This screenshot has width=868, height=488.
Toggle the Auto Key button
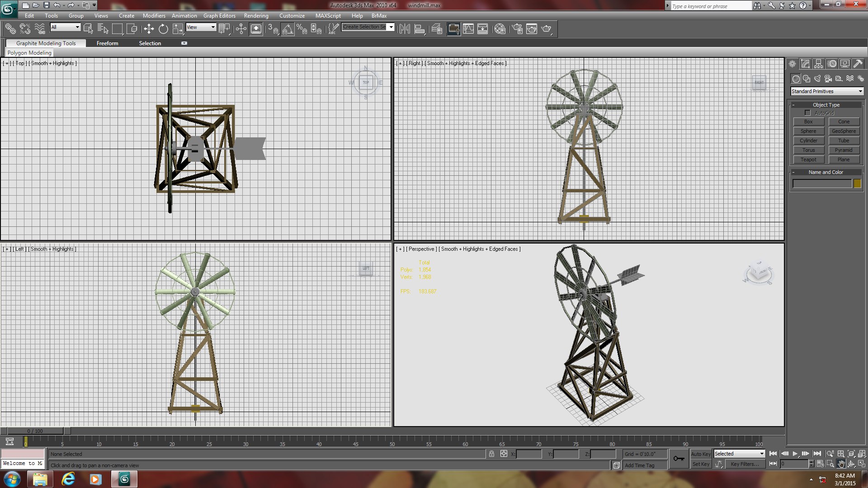pos(701,454)
